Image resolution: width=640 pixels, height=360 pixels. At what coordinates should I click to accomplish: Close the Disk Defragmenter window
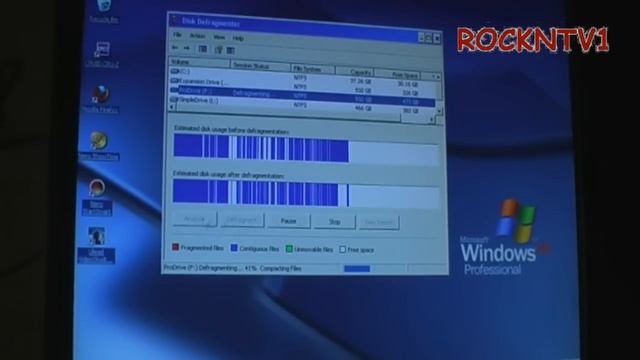[437, 38]
